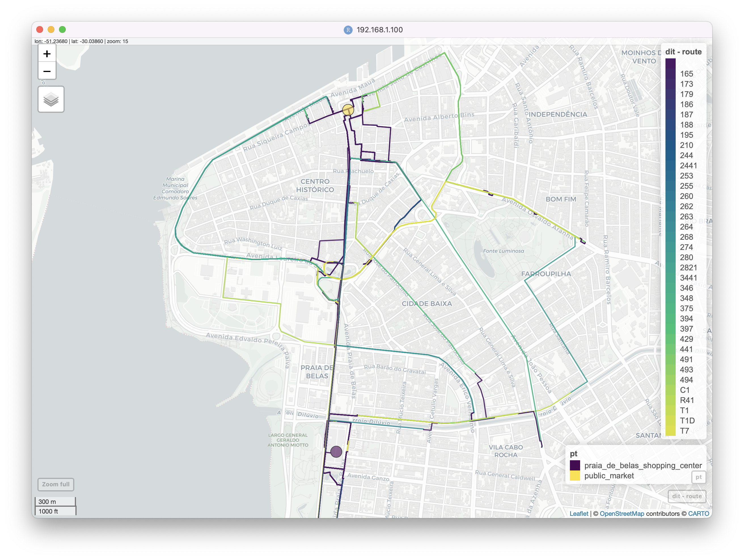Click the CENTRO HISTÓRICO map label
The width and height of the screenshot is (744, 560).
coord(315,186)
